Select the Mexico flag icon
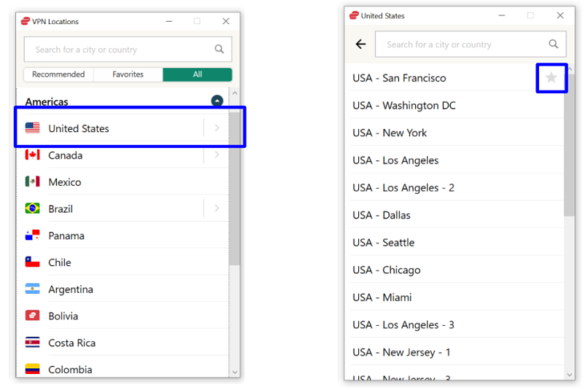588x390 pixels. click(32, 182)
